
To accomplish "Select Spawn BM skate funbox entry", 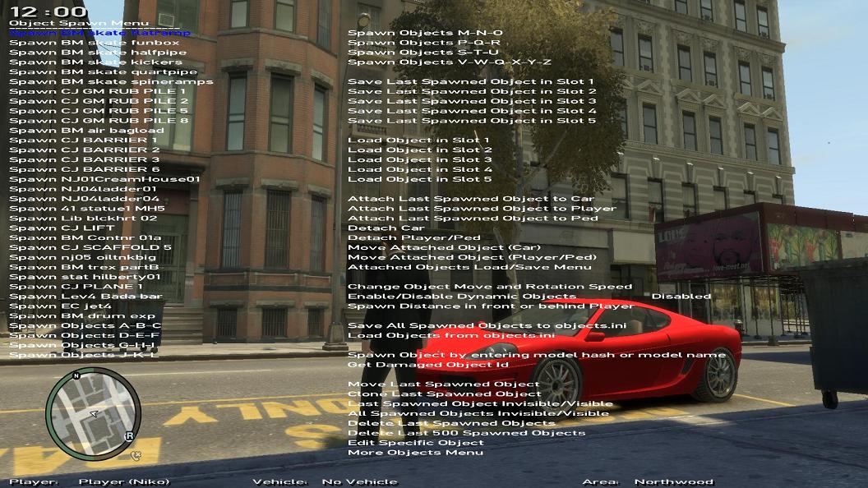I will click(94, 43).
